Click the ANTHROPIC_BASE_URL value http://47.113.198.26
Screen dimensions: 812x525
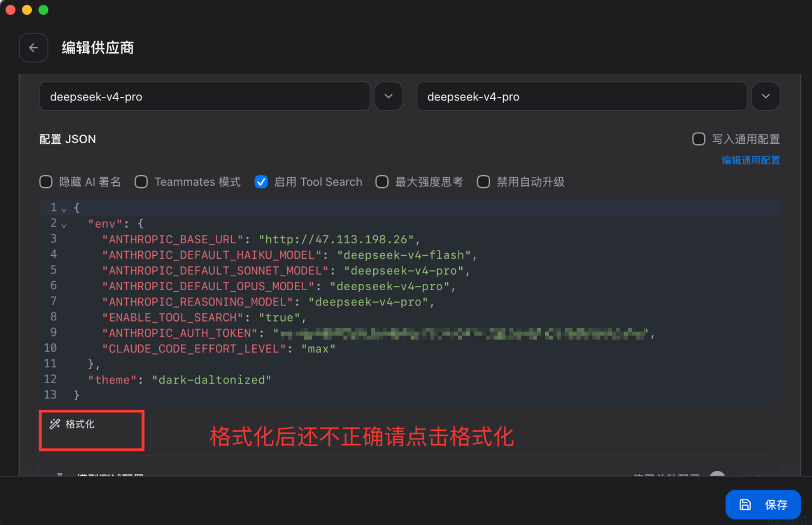pos(336,239)
